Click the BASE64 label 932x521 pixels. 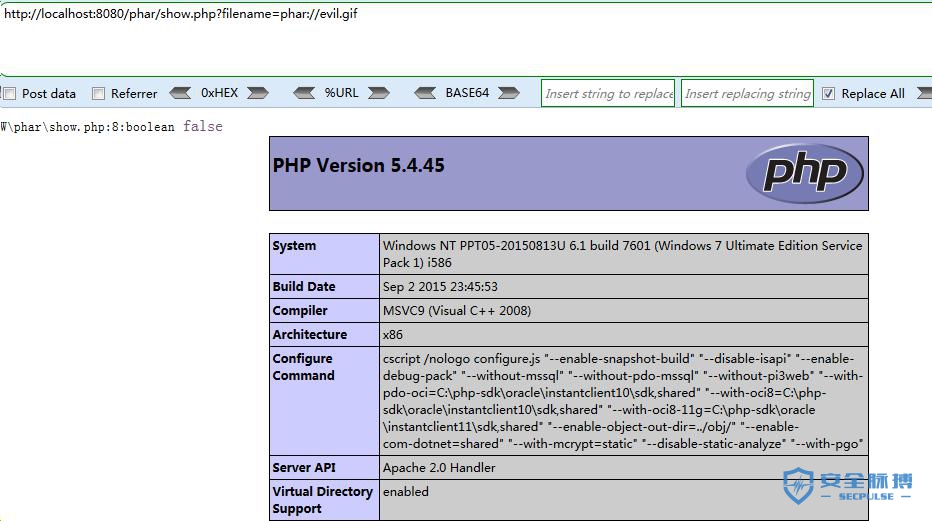point(467,93)
